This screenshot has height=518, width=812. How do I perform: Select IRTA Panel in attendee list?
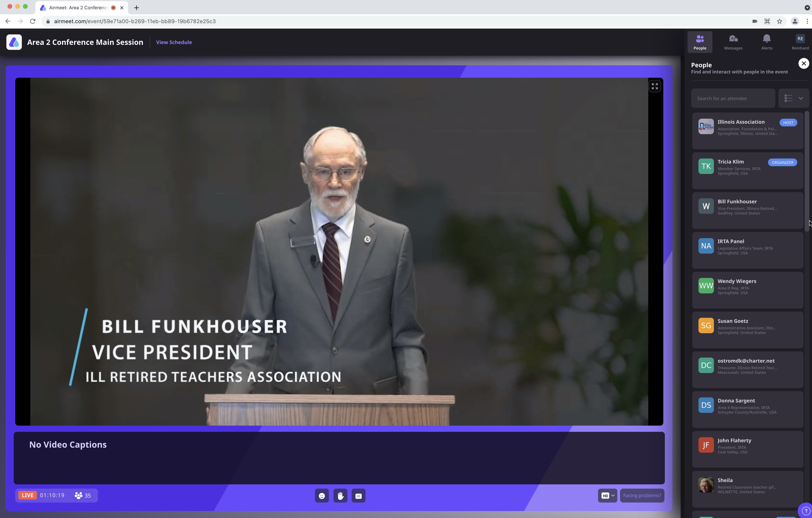click(x=748, y=250)
